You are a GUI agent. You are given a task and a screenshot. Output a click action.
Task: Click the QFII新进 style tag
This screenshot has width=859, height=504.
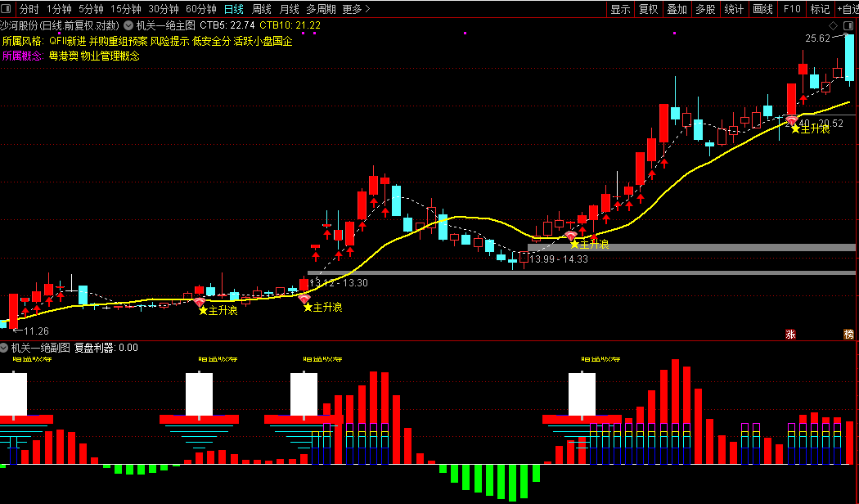68,41
